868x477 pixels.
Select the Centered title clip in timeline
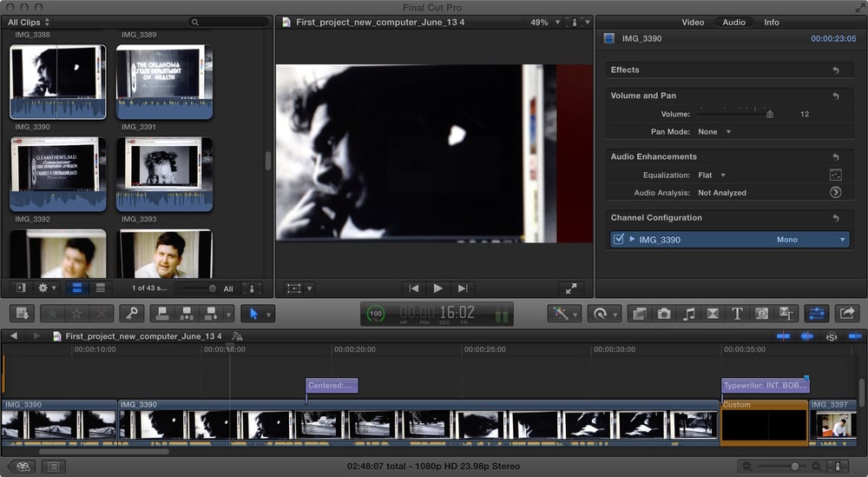331,386
